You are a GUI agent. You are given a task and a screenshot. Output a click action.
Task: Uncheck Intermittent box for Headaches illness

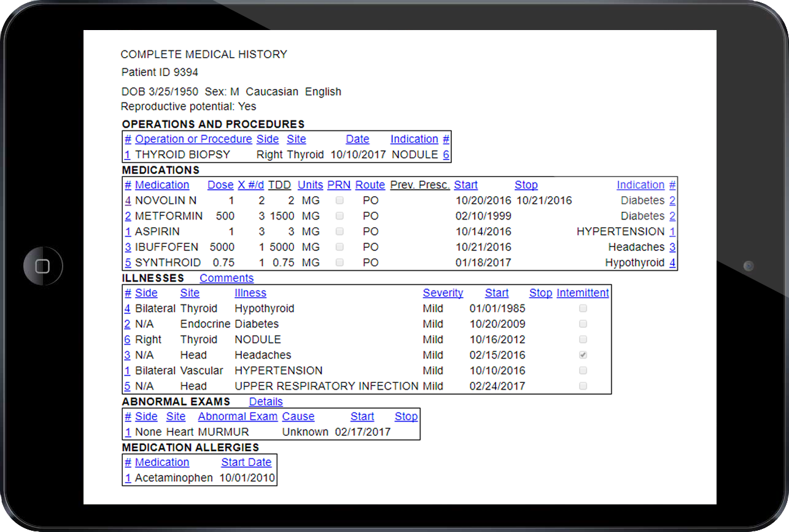pyautogui.click(x=583, y=355)
